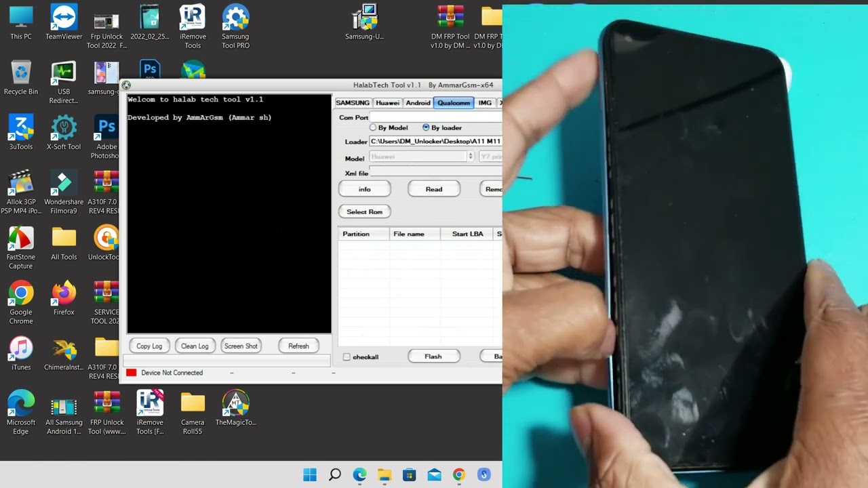
Task: Switch to the IMG tab
Action: click(485, 103)
